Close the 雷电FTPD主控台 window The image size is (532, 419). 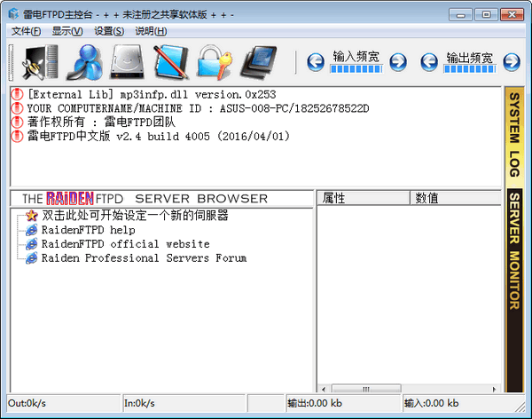point(512,14)
